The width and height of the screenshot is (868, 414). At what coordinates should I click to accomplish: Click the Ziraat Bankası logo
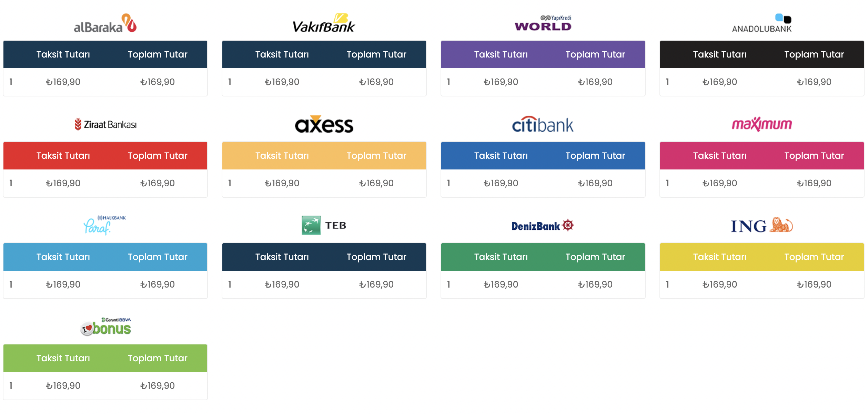click(105, 124)
